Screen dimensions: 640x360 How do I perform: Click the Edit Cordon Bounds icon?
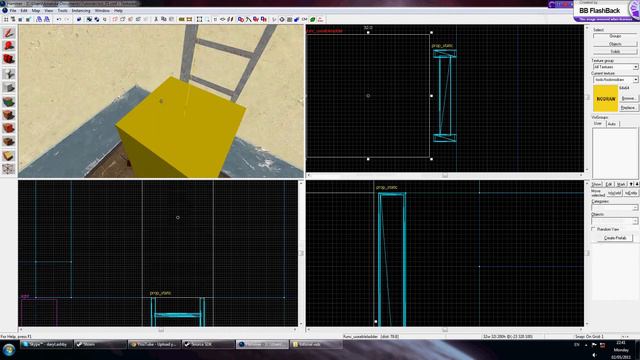pyautogui.click(x=189, y=19)
